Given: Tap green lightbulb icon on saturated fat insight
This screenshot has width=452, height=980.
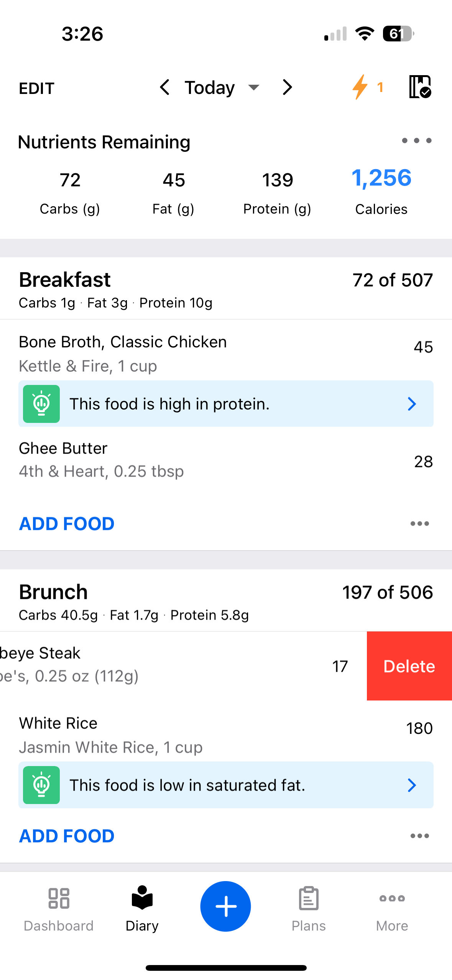Looking at the screenshot, I should [41, 785].
